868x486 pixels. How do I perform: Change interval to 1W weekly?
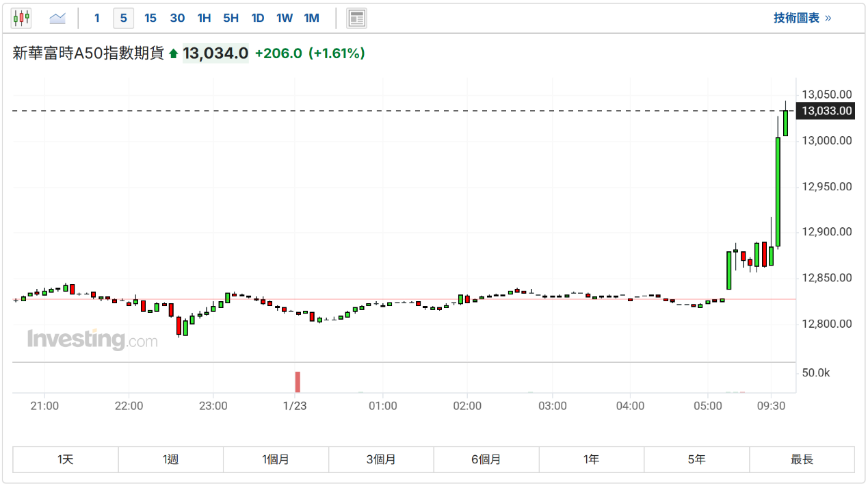[x=285, y=18]
